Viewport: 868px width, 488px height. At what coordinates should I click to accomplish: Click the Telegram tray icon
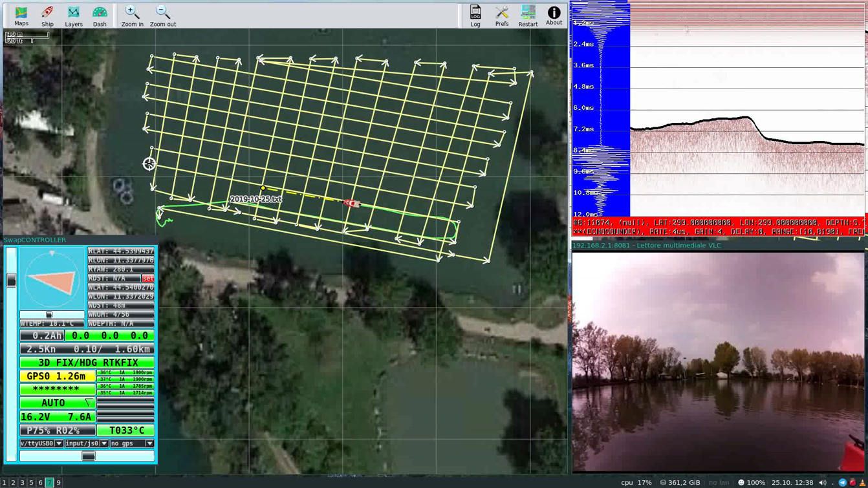(842, 482)
